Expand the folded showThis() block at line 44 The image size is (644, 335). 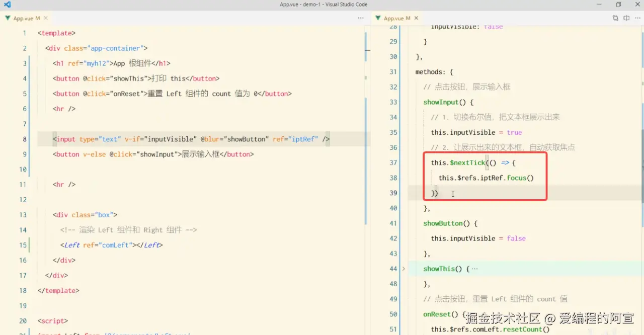(x=404, y=269)
